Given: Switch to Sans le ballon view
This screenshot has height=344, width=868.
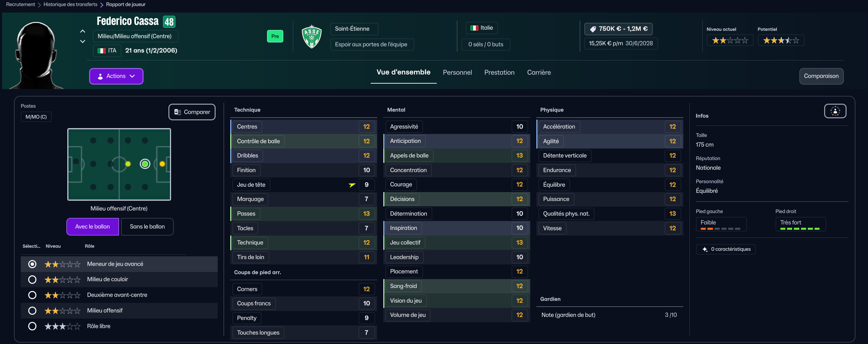Looking at the screenshot, I should click(147, 227).
